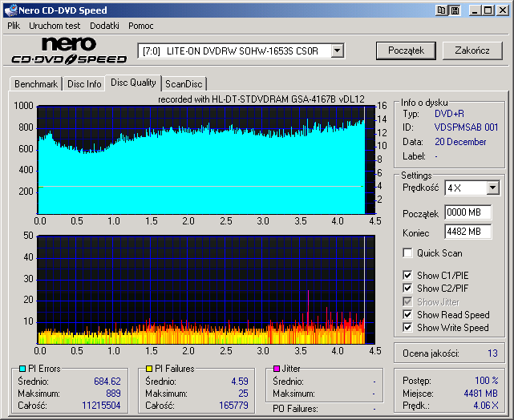This screenshot has width=514, height=420.
Task: Click the PI Failures maximum 25
Action: (243, 394)
